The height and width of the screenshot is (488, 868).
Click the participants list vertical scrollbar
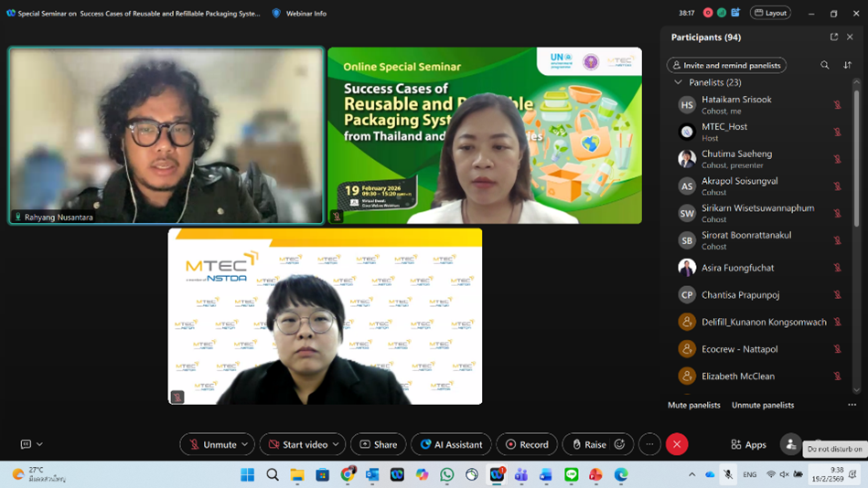tap(857, 155)
